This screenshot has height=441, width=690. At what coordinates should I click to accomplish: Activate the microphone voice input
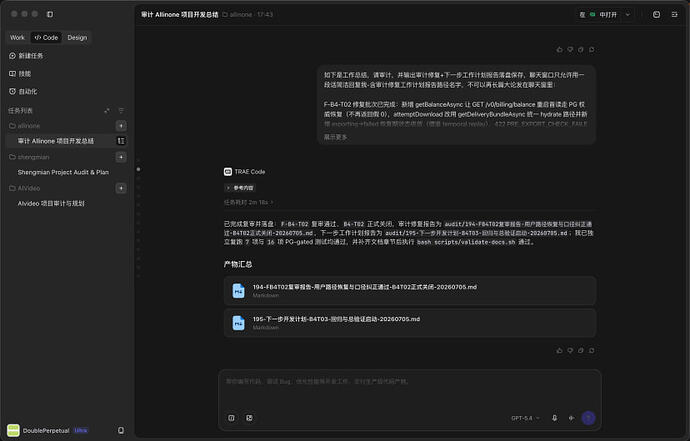pos(554,418)
